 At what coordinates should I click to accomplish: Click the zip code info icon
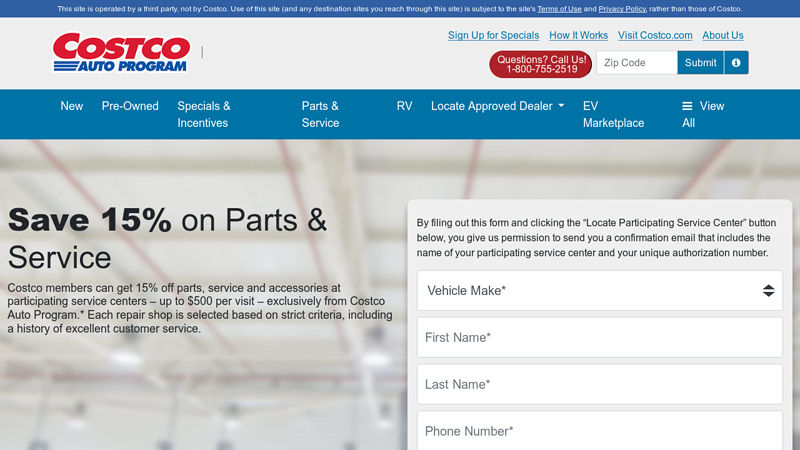(x=736, y=63)
